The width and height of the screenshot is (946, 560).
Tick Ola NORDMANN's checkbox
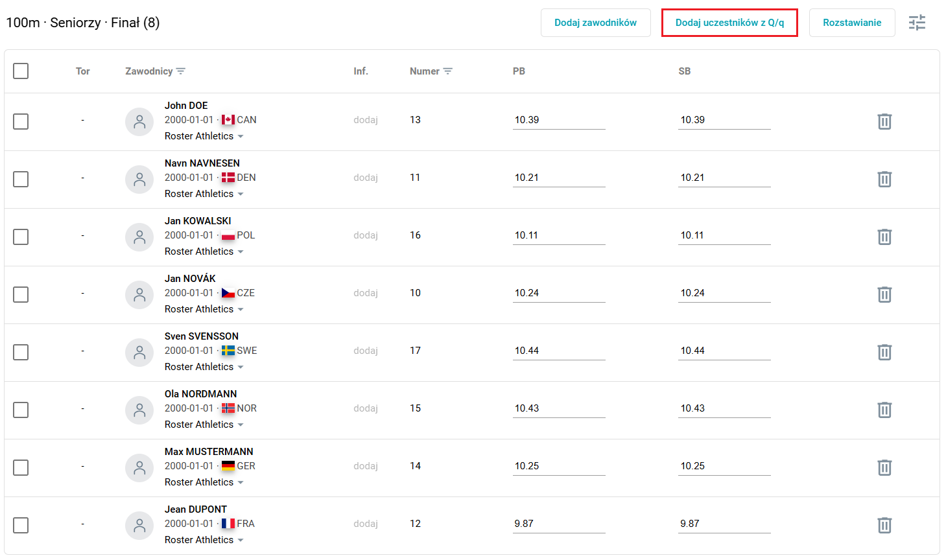point(21,410)
